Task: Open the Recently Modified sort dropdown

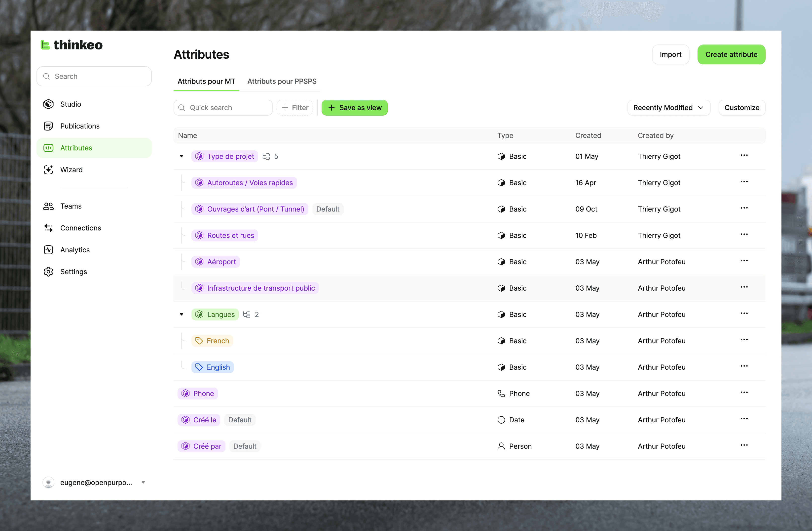Action: [668, 108]
